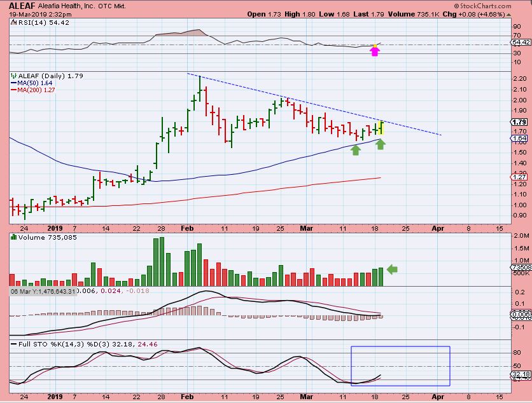Click the candlestick icon beside ALEAF (Daily)
The height and width of the screenshot is (403, 532).
(x=13, y=76)
